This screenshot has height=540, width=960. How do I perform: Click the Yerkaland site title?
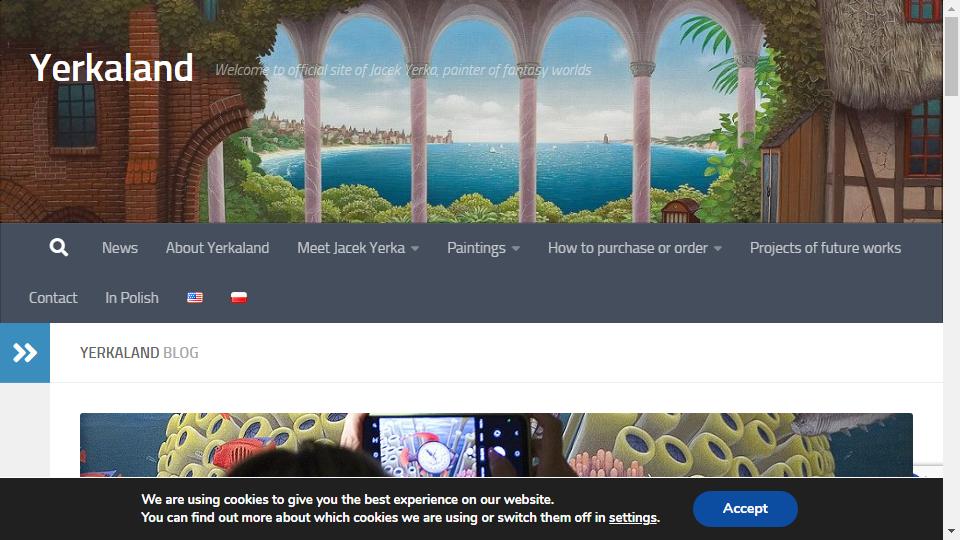click(111, 67)
